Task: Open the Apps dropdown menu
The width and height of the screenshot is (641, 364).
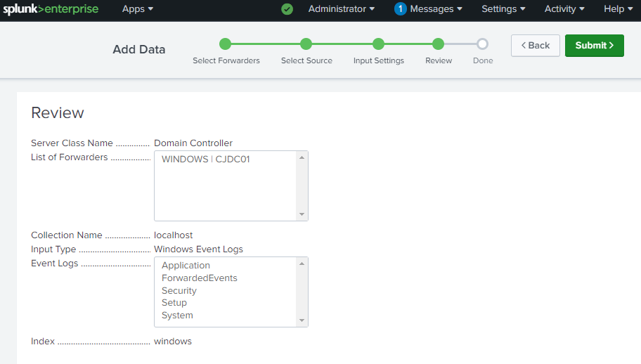Action: click(138, 9)
